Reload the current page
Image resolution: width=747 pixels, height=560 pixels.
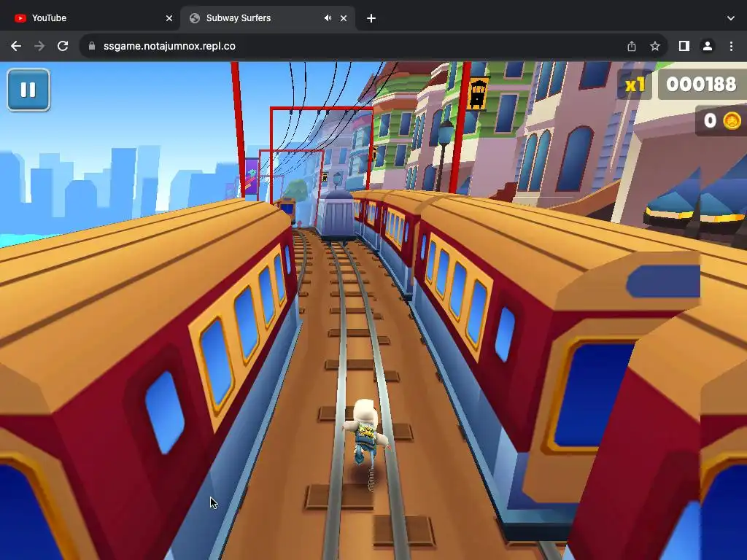[63, 46]
